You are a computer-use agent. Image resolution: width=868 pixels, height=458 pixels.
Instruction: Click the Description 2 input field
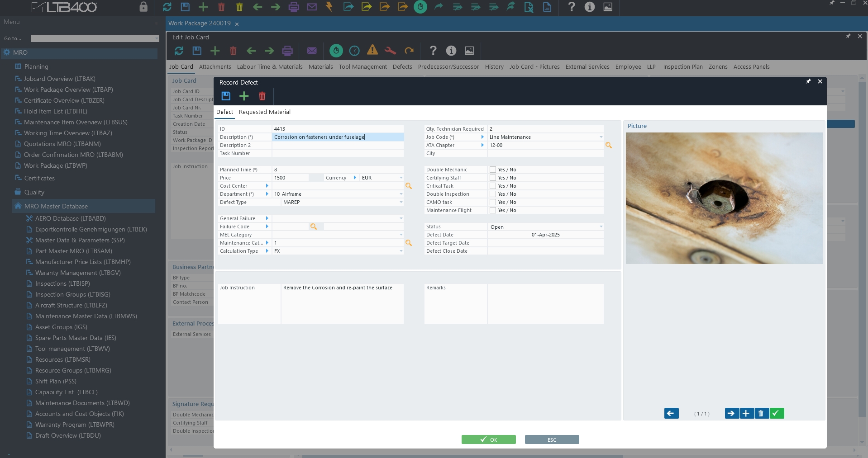[337, 145]
